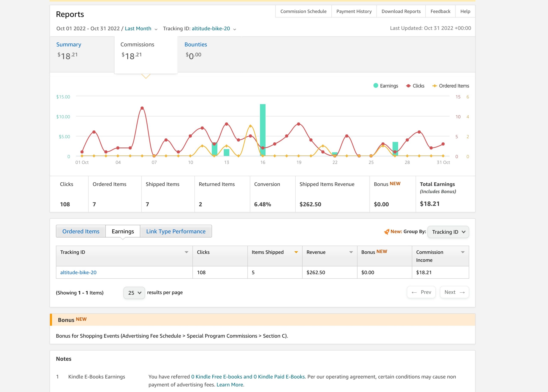The image size is (548, 392).
Task: Click the Shipped Items Revenue $262.50 stat
Action: (x=310, y=204)
